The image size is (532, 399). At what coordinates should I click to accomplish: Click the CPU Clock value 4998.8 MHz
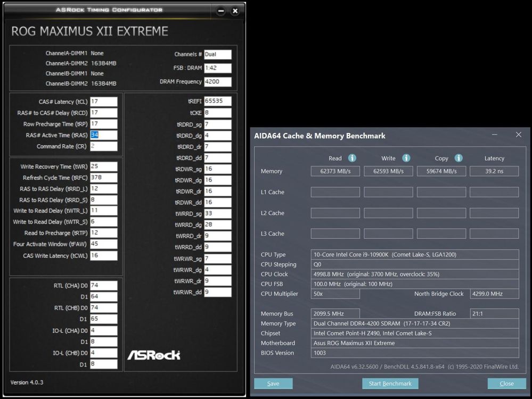point(415,274)
